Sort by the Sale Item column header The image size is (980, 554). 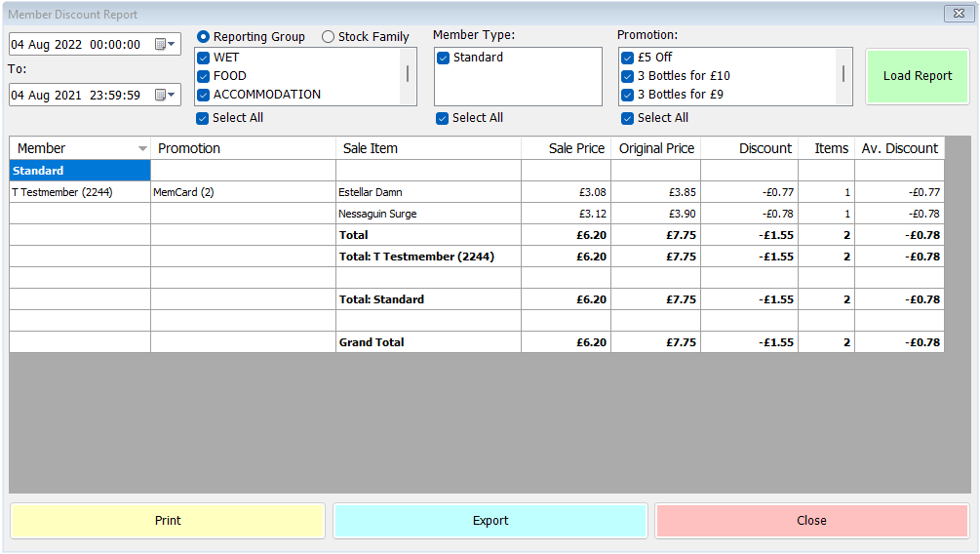coord(428,149)
